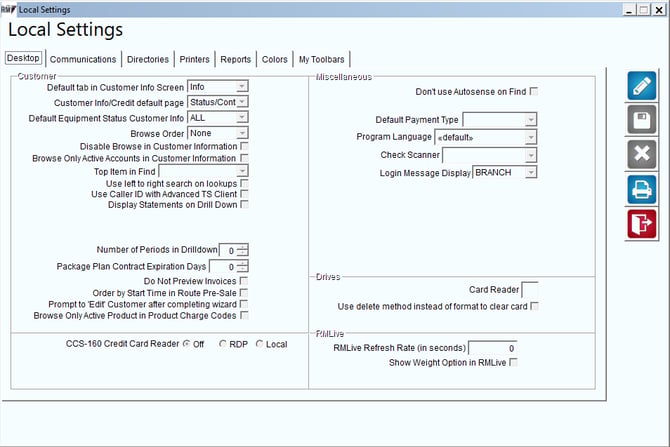670x447 pixels.
Task: Expand Customer Info/Credit default page dropdown
Action: pos(242,102)
